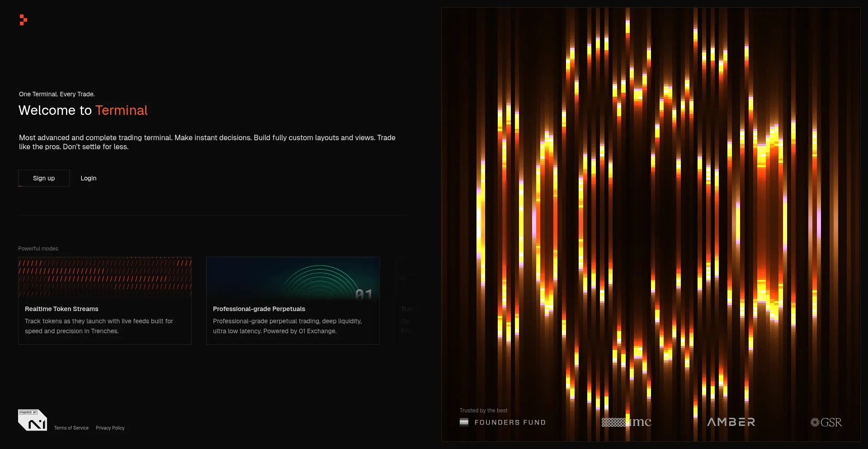The image size is (868, 449).
Task: Select the Professional-grade Perpetuals card title
Action: [259, 309]
